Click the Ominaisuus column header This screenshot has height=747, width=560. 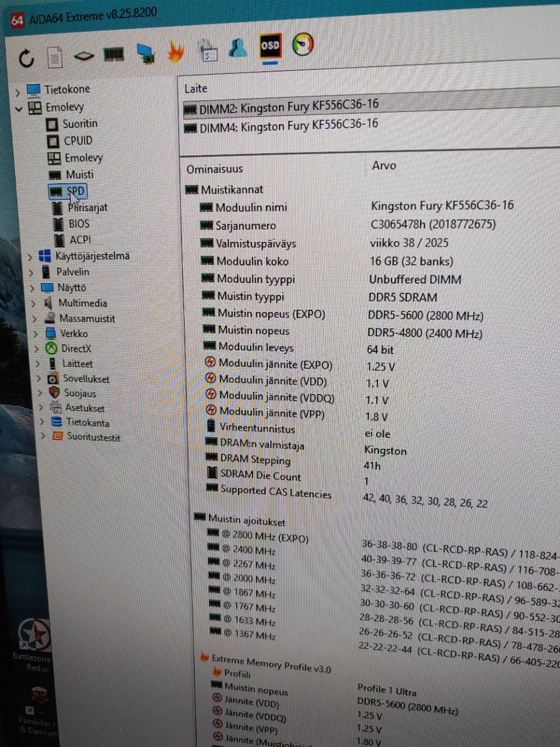pyautogui.click(x=215, y=169)
